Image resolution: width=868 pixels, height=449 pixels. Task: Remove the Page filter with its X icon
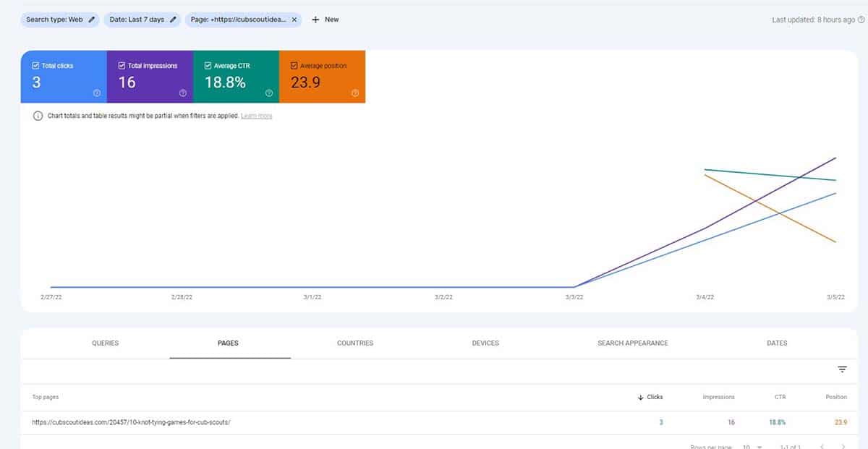[293, 20]
